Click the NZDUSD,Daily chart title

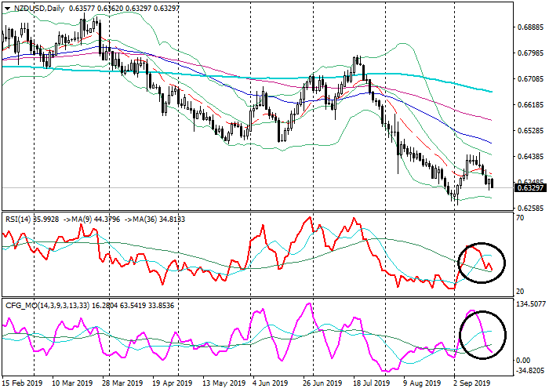click(39, 9)
